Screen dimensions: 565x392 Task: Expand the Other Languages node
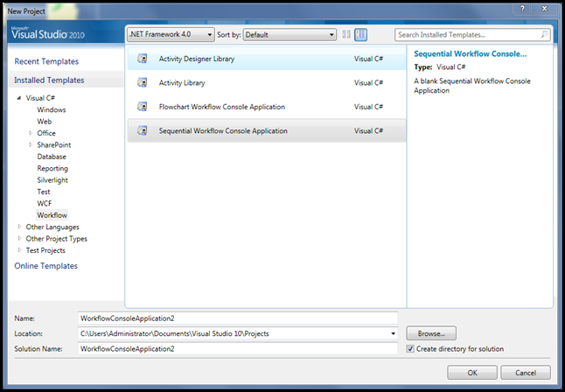point(19,227)
